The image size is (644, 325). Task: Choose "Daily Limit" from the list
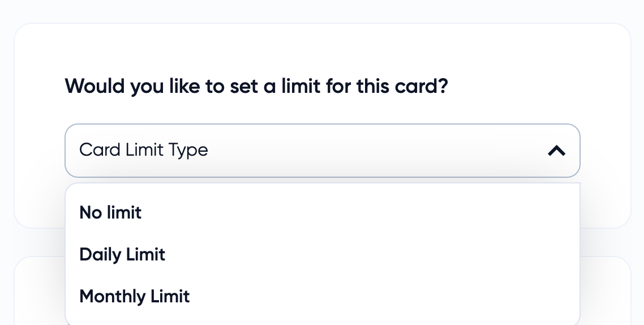[122, 255]
